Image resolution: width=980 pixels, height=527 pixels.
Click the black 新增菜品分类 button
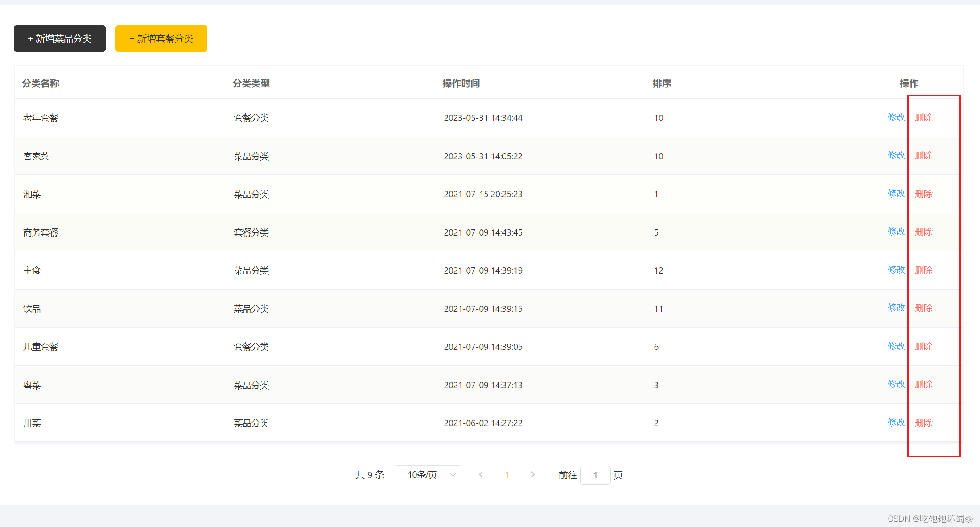(x=59, y=39)
